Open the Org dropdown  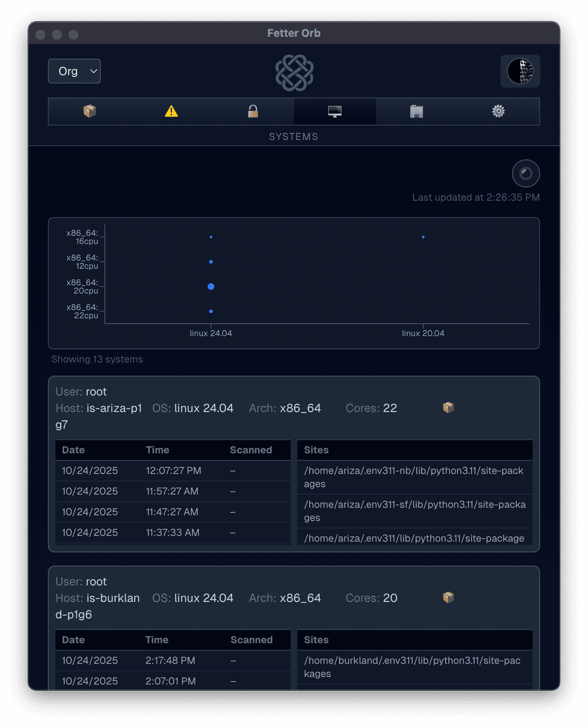[74, 71]
